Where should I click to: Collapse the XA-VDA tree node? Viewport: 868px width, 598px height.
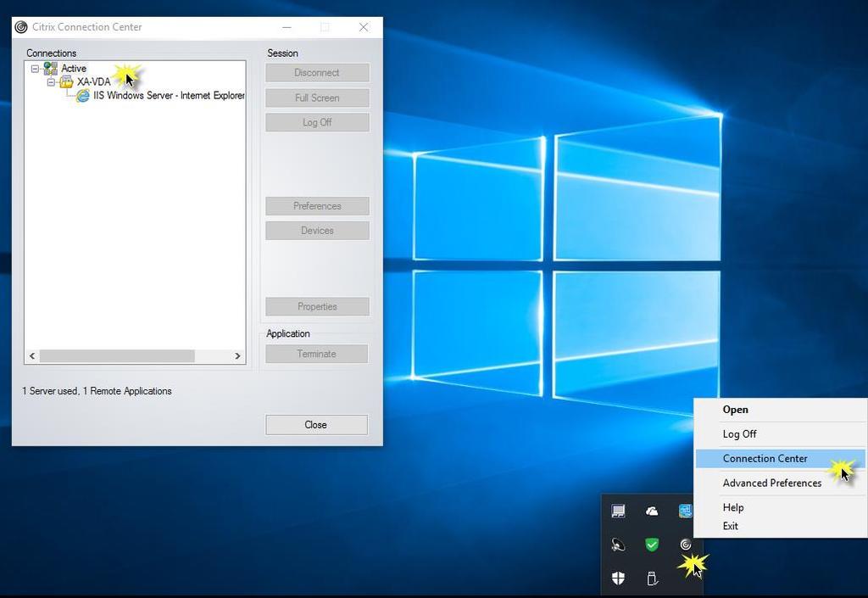pyautogui.click(x=51, y=82)
